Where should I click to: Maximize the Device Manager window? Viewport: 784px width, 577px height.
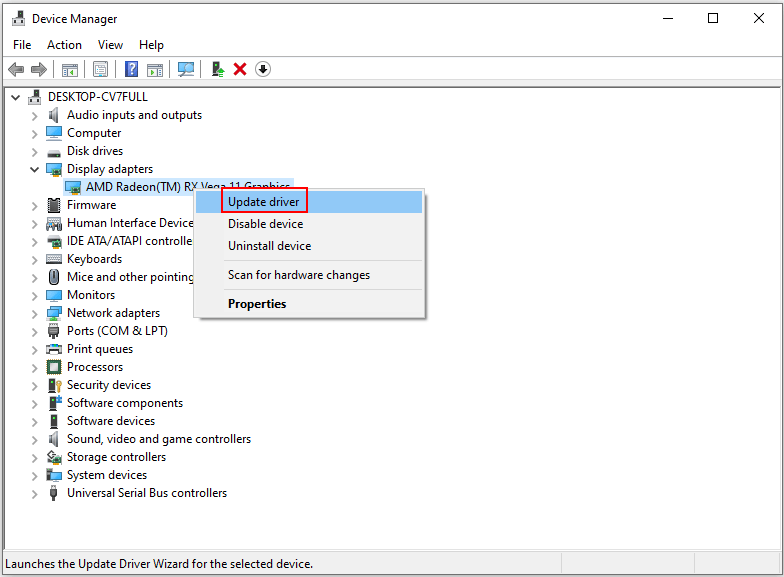(x=713, y=18)
